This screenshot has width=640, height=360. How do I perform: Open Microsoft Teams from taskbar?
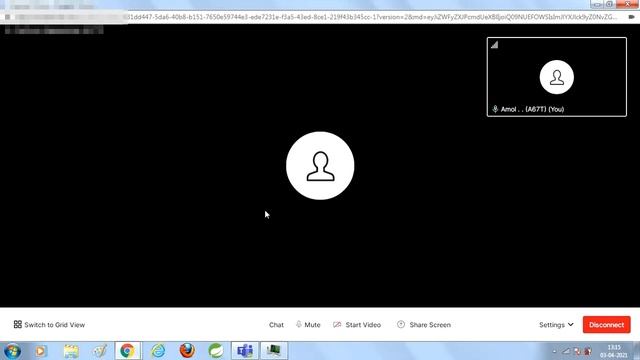coord(245,351)
